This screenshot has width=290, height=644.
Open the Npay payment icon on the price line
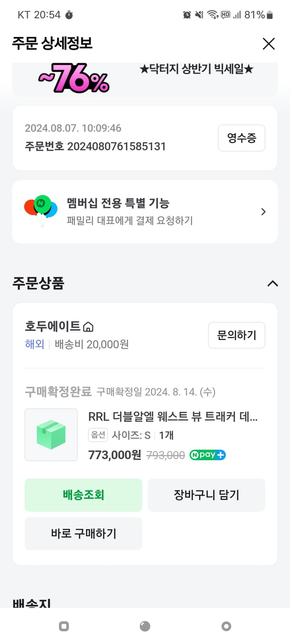click(x=208, y=454)
